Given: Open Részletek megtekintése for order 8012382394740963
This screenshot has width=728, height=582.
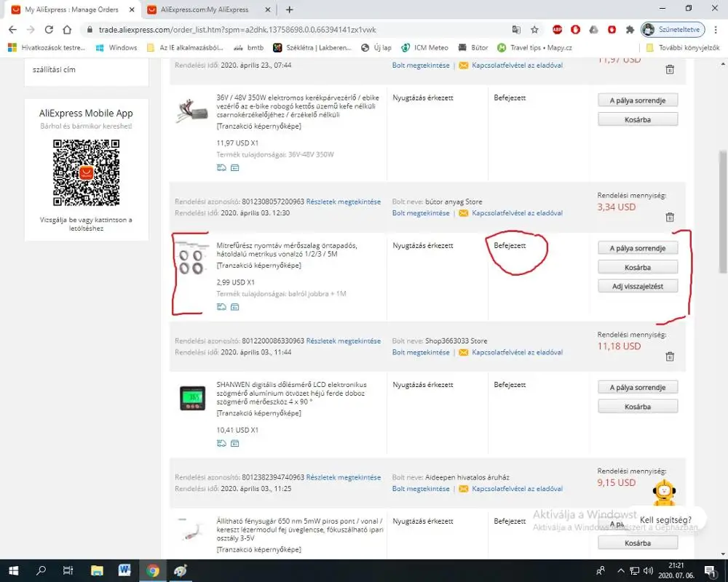Looking at the screenshot, I should pyautogui.click(x=343, y=477).
